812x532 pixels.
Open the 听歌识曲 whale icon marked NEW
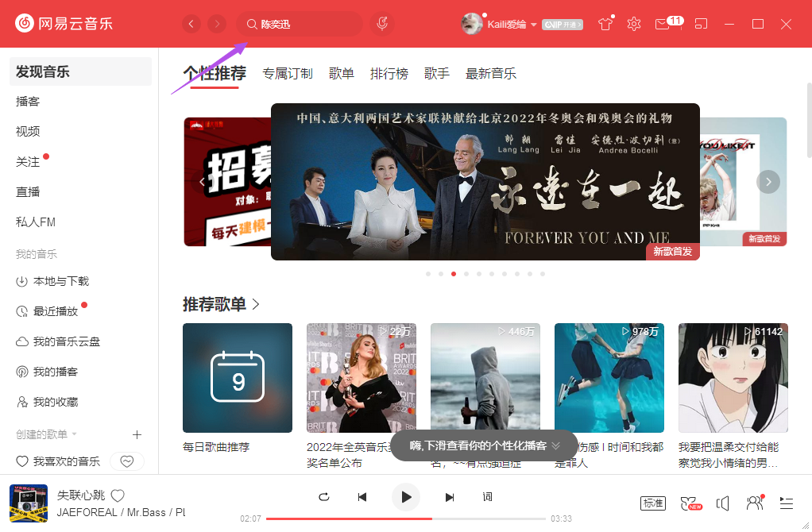click(x=690, y=503)
